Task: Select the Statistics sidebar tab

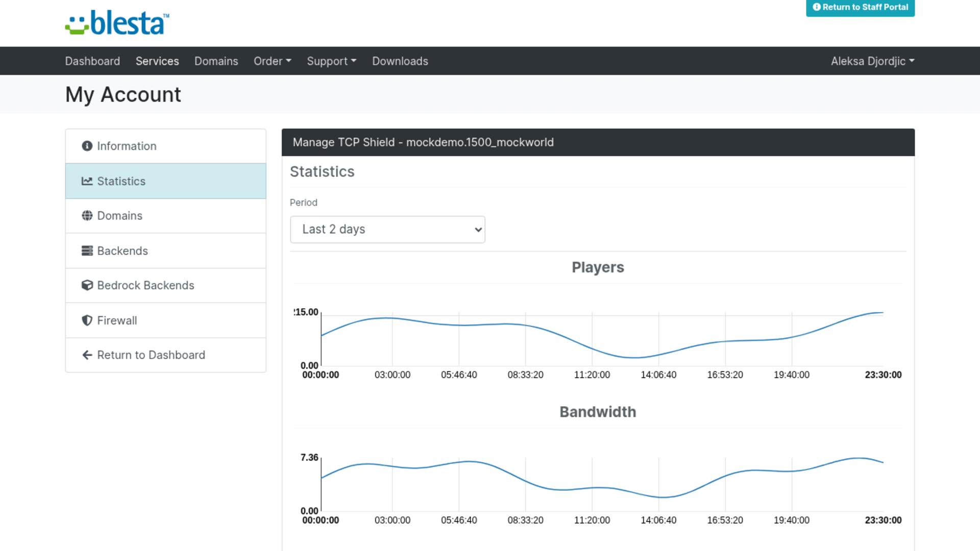Action: coord(166,181)
